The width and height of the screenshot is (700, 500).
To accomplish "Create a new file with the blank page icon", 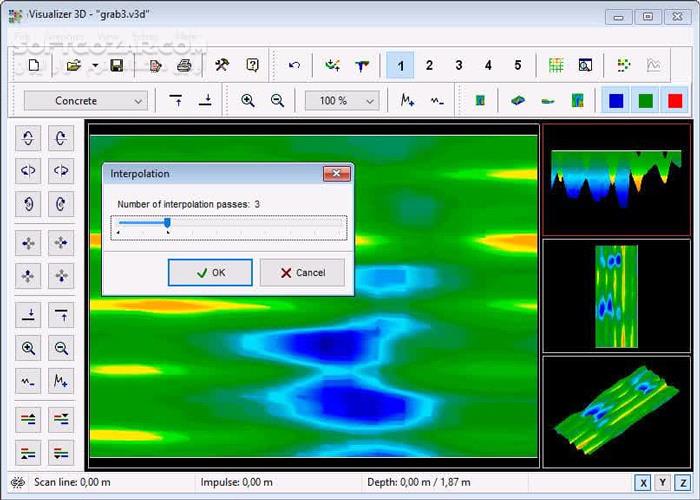I will pyautogui.click(x=34, y=65).
